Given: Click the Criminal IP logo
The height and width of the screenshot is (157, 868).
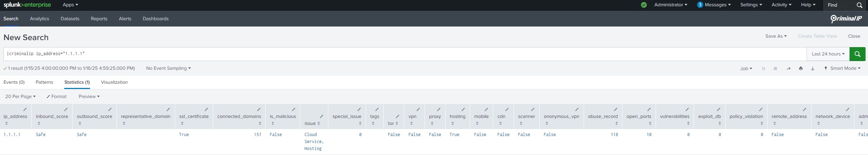Looking at the screenshot, I should tap(846, 19).
